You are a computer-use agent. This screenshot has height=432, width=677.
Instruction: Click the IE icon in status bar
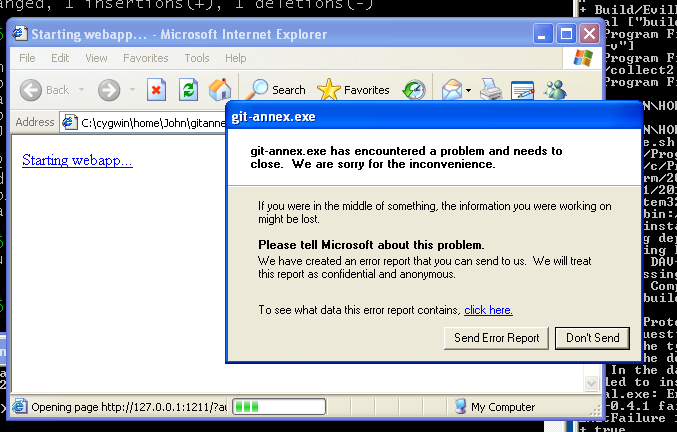click(19, 407)
